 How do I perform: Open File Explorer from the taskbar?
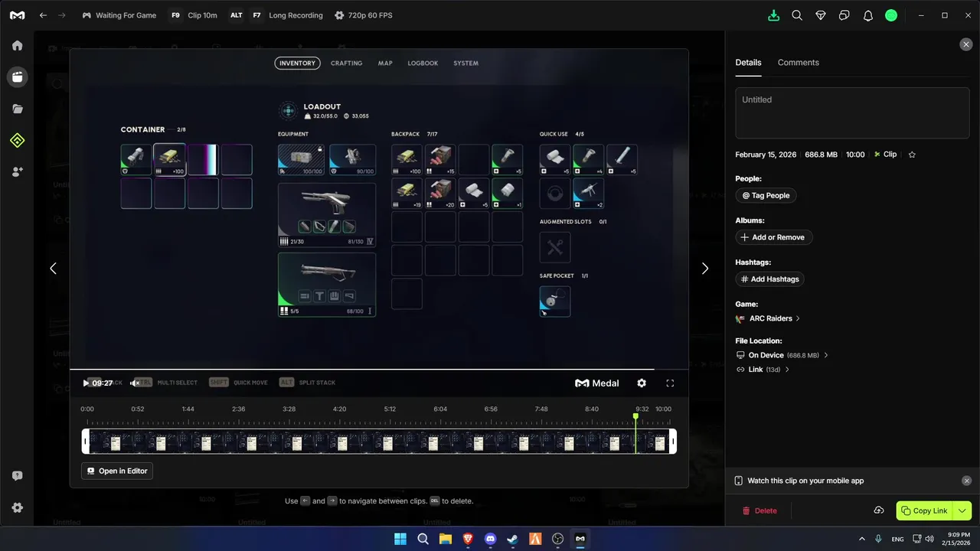[446, 539]
